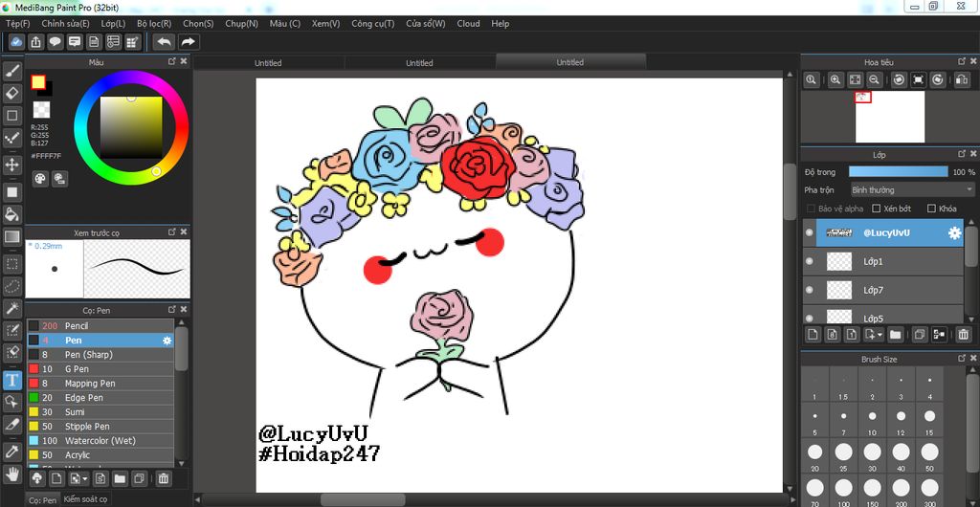Open the Tệp(F) menu
The image size is (980, 507).
pyautogui.click(x=18, y=24)
